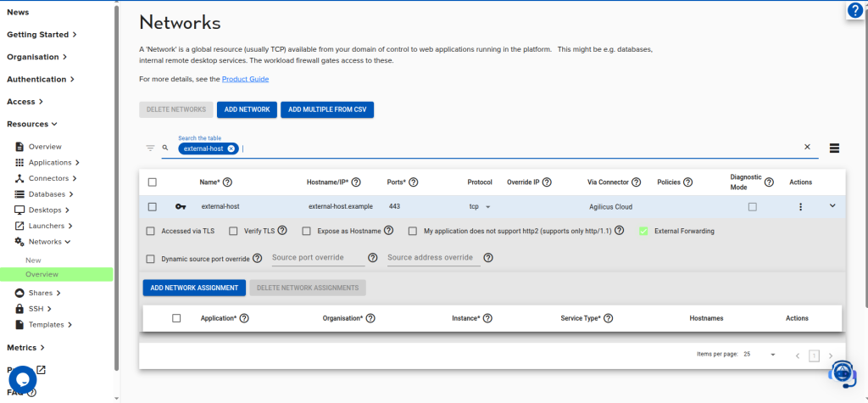Open help for http2 support option

click(x=620, y=231)
